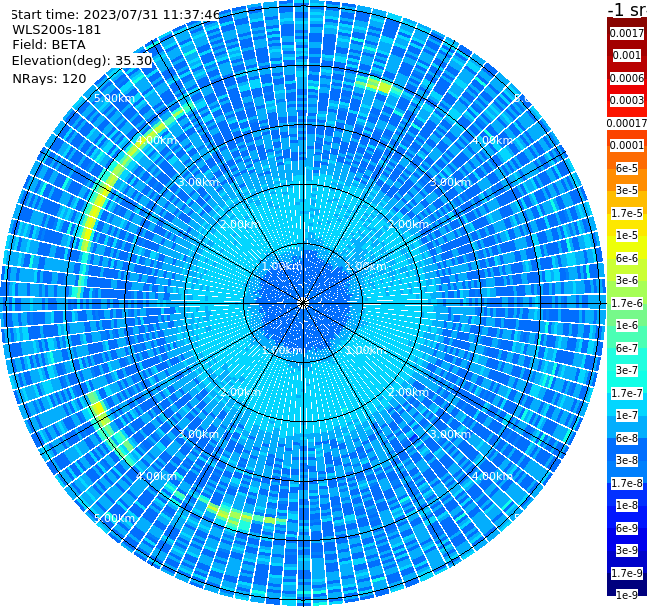Click the 0.00017 color scale value
Screen dimensions: 647x607
[627, 123]
